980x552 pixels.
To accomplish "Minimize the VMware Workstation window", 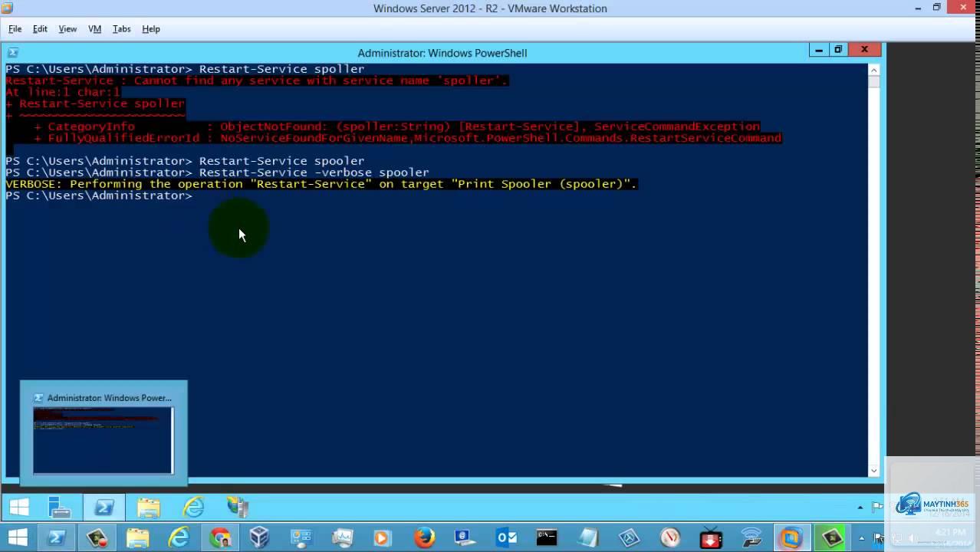I will click(918, 8).
